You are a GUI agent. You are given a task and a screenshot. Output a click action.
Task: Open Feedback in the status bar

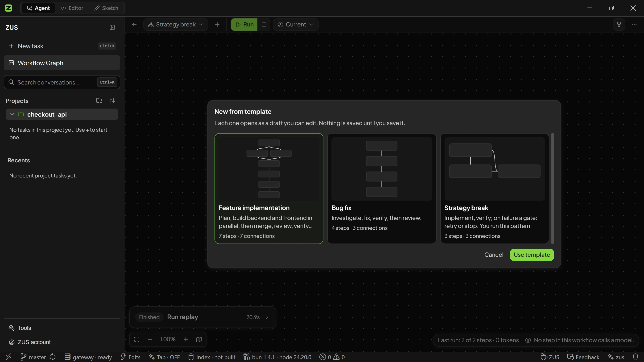pyautogui.click(x=583, y=357)
